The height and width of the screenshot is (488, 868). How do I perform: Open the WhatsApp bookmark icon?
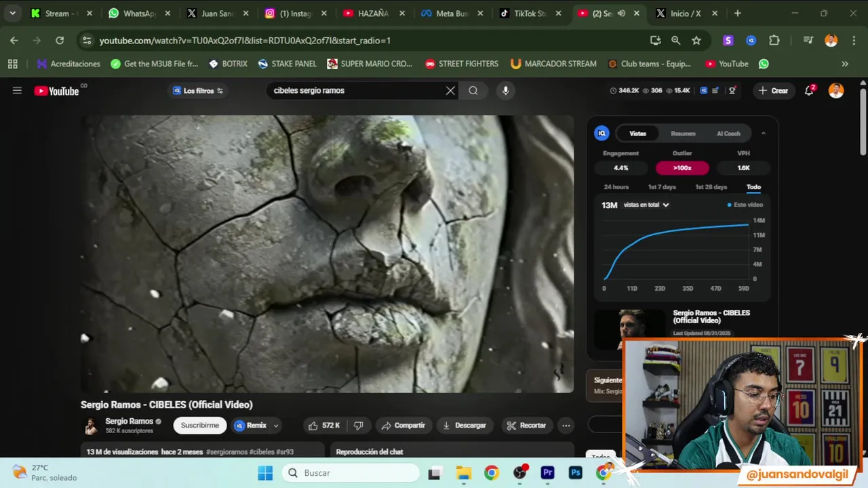(764, 64)
